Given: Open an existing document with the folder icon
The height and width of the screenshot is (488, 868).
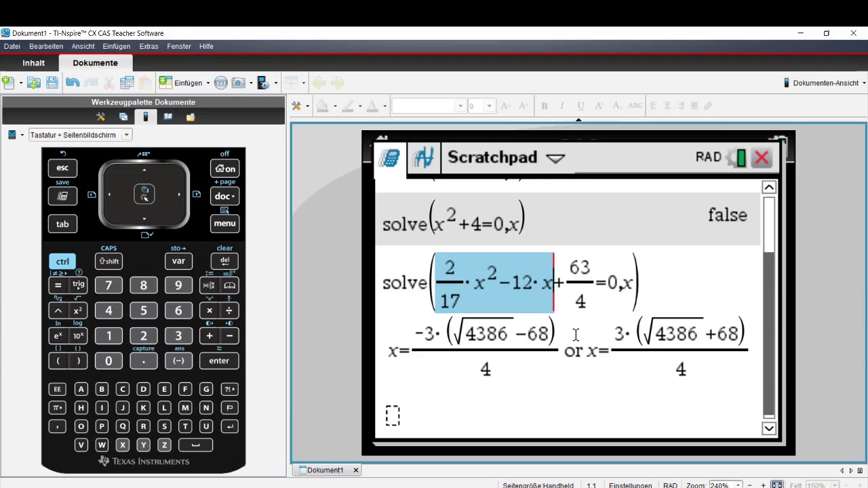Looking at the screenshot, I should coord(34,83).
